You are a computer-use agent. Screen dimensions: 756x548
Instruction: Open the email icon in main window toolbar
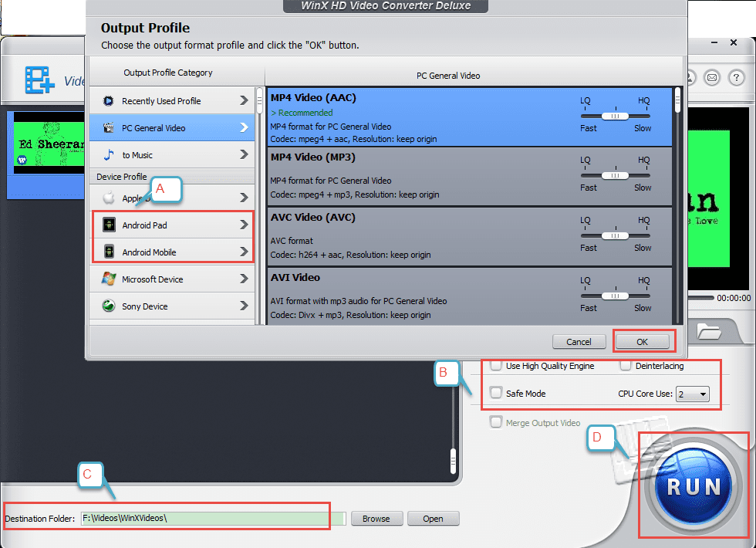click(x=711, y=78)
